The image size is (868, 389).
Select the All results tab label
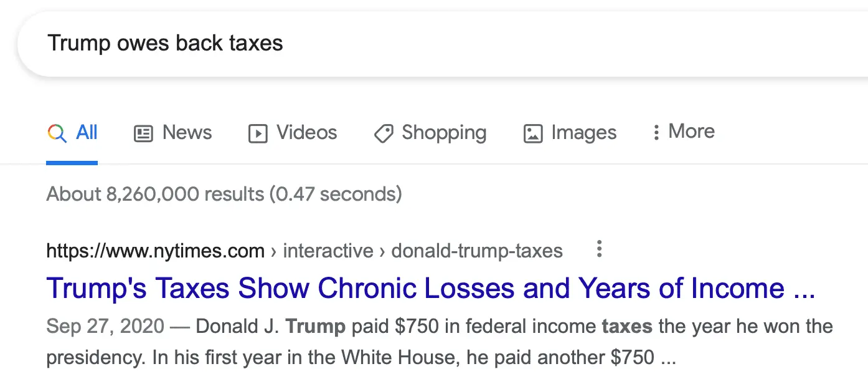click(x=87, y=132)
